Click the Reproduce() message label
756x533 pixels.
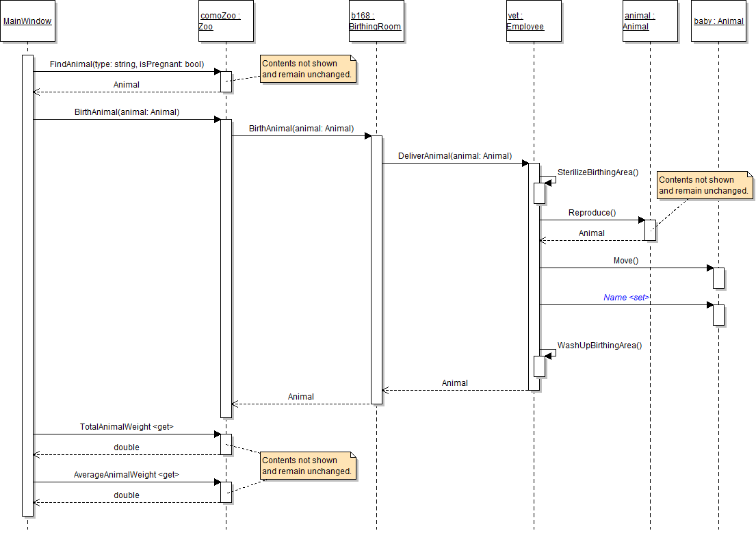pos(592,213)
